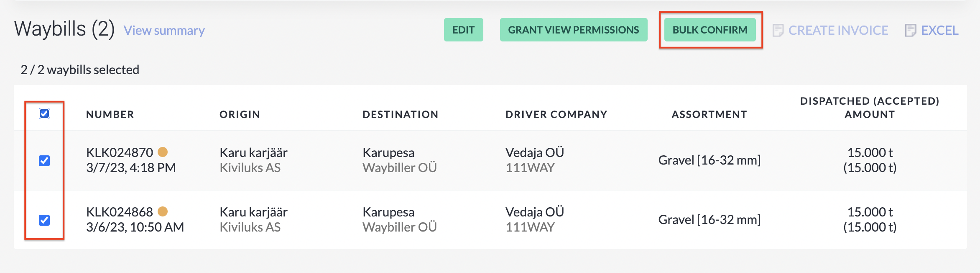Click the ASSORTMENT column header
The image size is (980, 273).
[709, 114]
